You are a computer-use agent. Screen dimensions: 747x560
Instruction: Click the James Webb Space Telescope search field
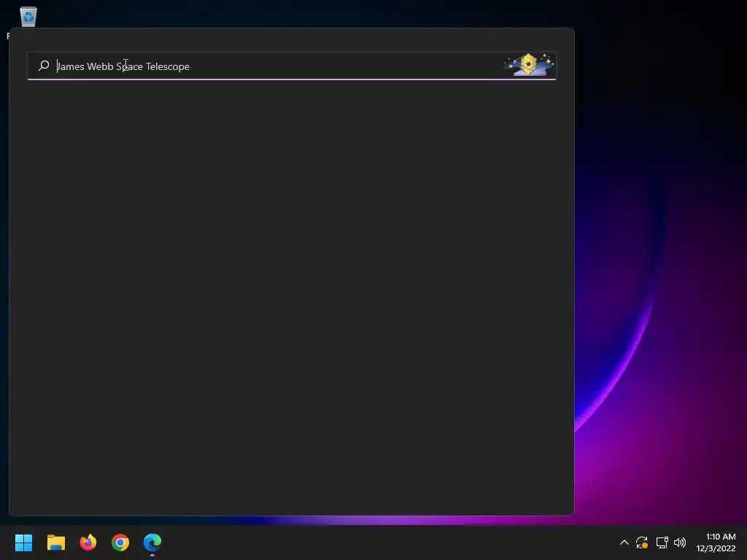click(292, 66)
